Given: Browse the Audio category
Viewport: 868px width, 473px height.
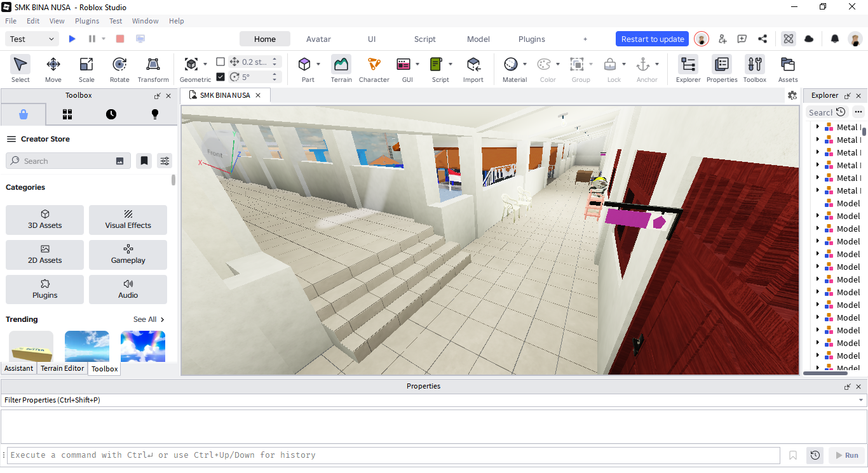Looking at the screenshot, I should pyautogui.click(x=128, y=290).
